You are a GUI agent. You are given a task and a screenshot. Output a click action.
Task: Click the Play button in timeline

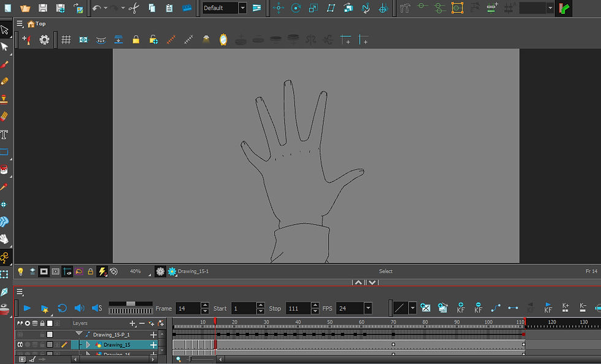point(27,308)
